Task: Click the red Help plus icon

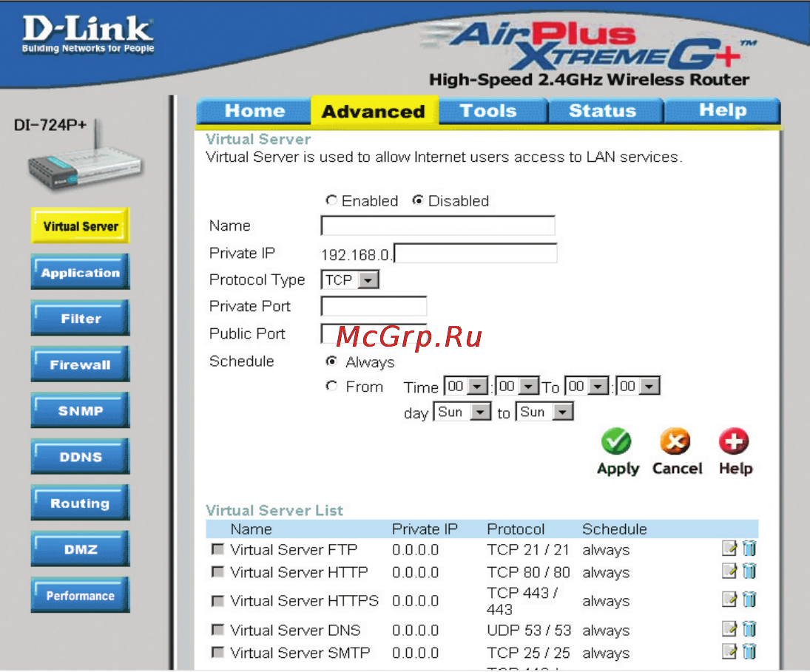Action: (734, 441)
